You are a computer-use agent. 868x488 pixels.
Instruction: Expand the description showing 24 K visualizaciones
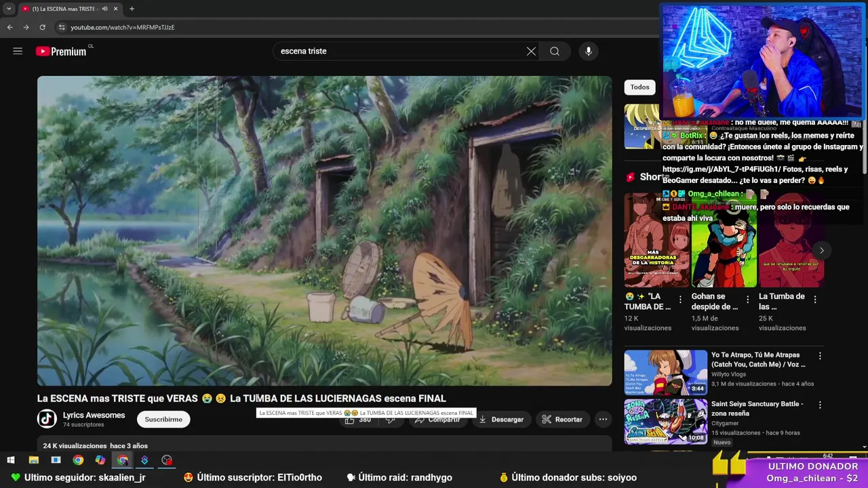(x=324, y=445)
